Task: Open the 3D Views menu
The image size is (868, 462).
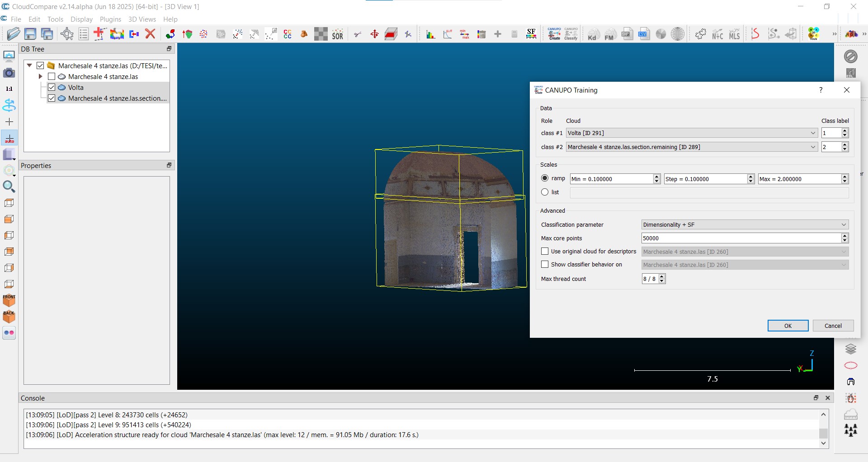Action: pyautogui.click(x=142, y=19)
